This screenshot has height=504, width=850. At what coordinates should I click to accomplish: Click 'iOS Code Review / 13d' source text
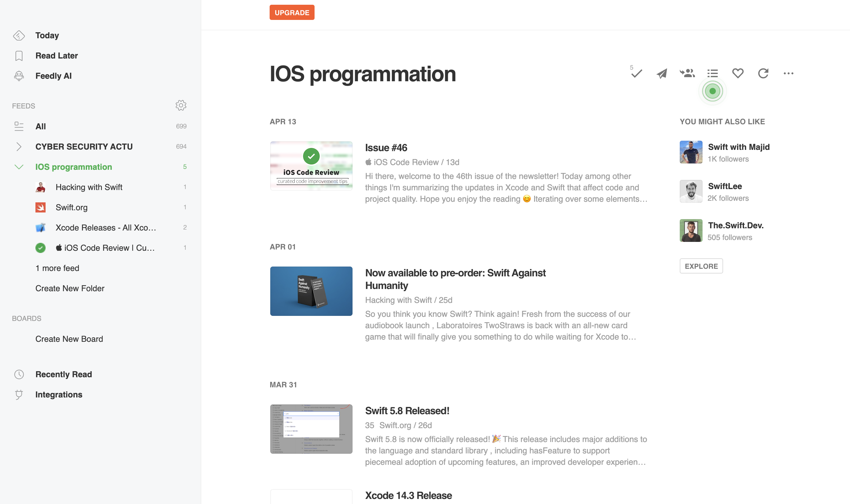coord(412,162)
